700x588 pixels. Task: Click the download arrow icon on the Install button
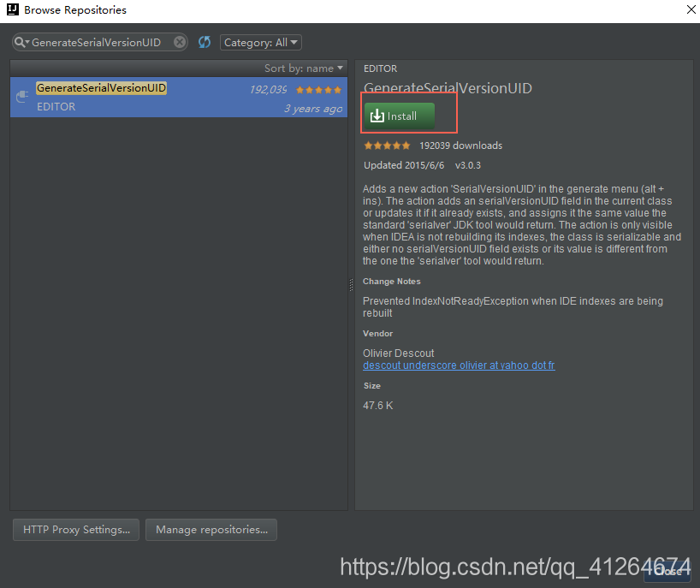coord(378,116)
